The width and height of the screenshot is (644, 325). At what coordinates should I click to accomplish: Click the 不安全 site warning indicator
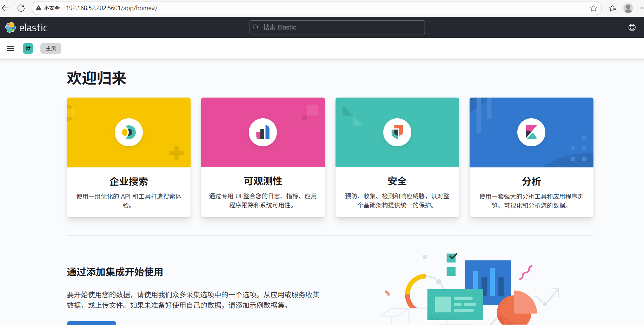(48, 8)
